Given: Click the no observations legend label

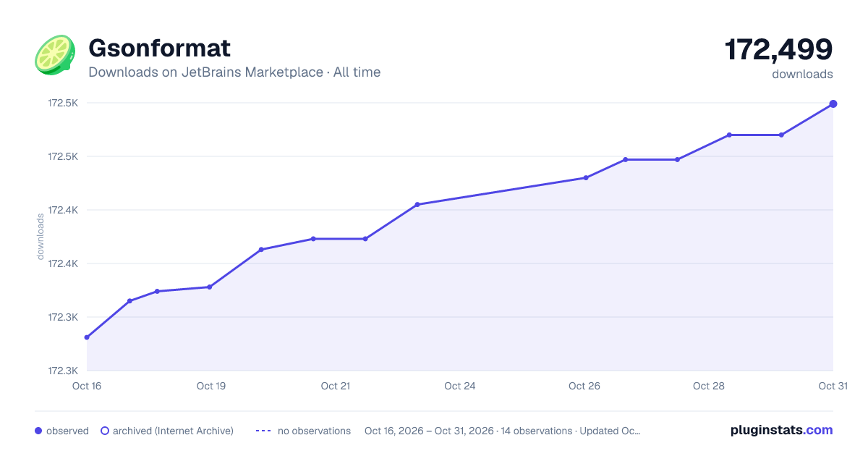Looking at the screenshot, I should click(314, 431).
